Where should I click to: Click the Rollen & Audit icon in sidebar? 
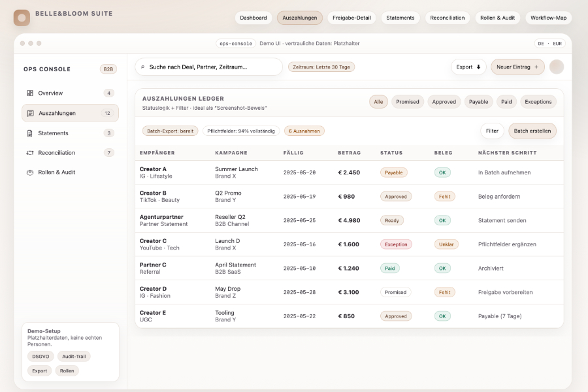[x=30, y=172]
